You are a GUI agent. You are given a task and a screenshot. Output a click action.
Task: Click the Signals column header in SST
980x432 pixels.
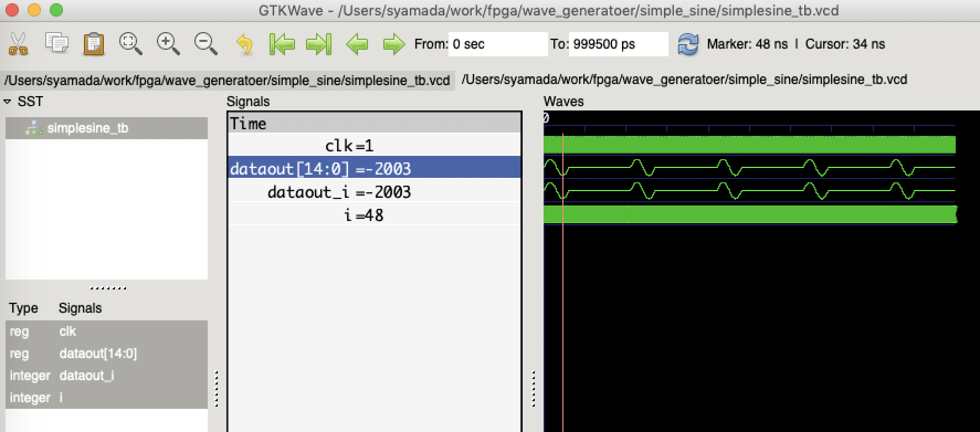pos(80,308)
